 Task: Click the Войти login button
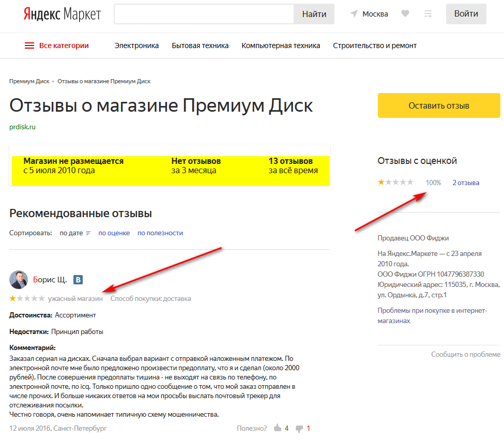click(x=466, y=14)
